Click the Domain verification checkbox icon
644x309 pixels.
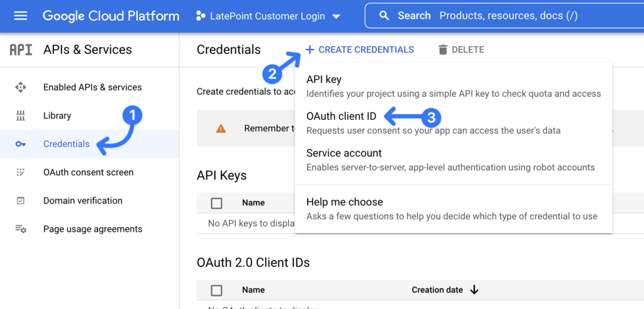pyautogui.click(x=21, y=201)
